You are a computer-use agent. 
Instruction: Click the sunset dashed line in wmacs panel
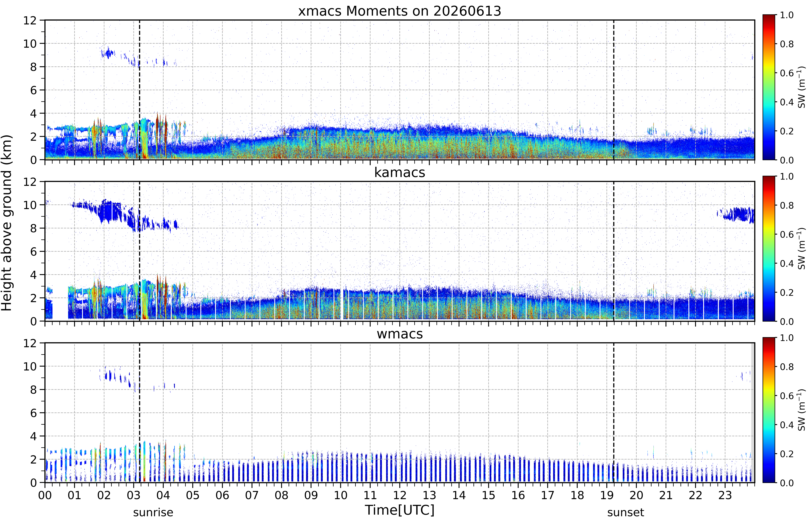click(614, 413)
